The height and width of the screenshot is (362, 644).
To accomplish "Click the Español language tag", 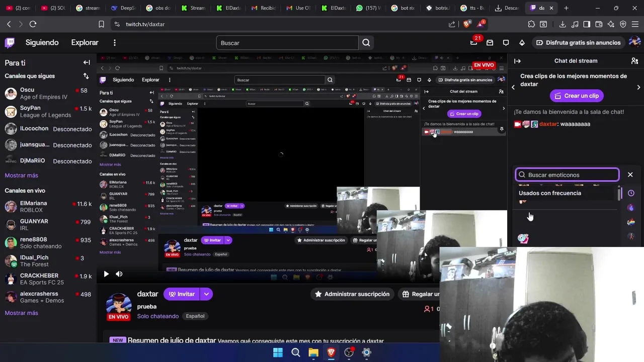I will (x=195, y=316).
